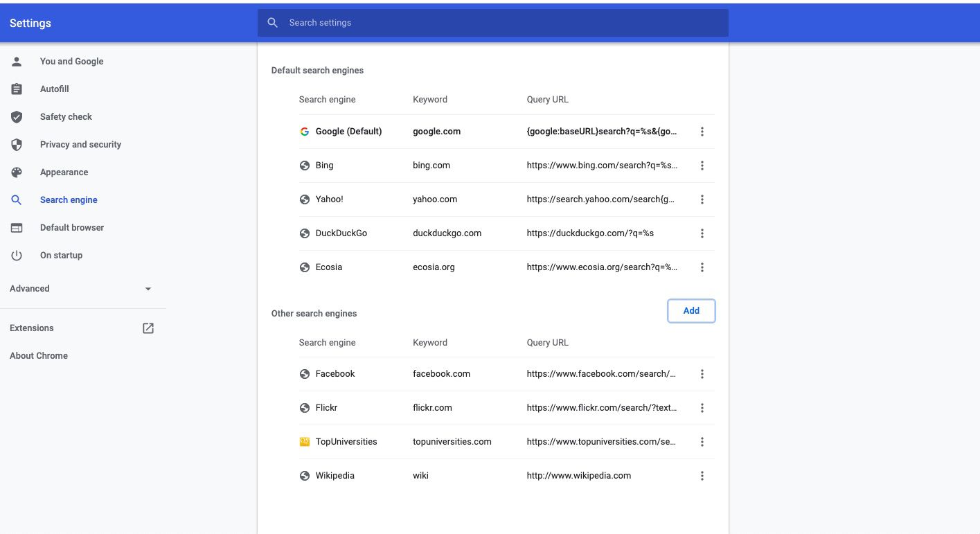
Task: Click the globe icon next to Flickr
Action: (x=304, y=408)
